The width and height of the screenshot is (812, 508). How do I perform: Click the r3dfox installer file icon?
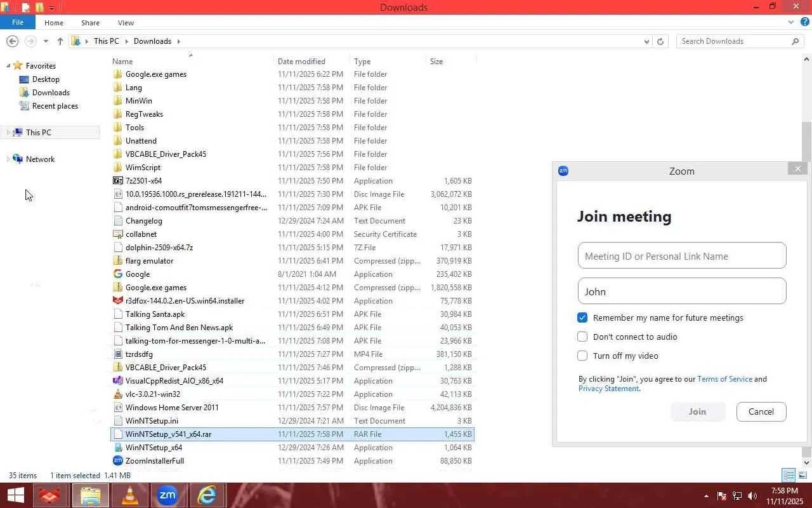tap(117, 301)
